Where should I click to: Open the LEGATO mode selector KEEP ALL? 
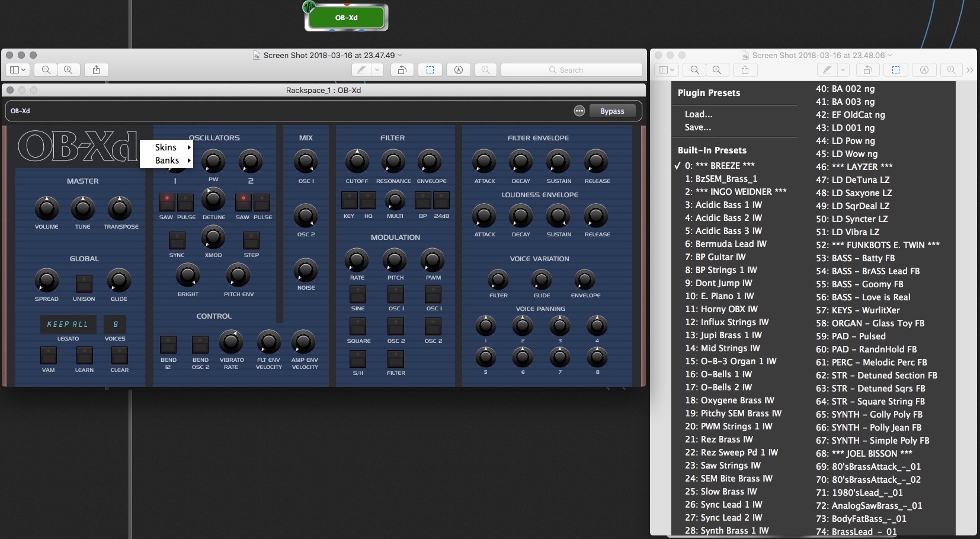pyautogui.click(x=68, y=324)
